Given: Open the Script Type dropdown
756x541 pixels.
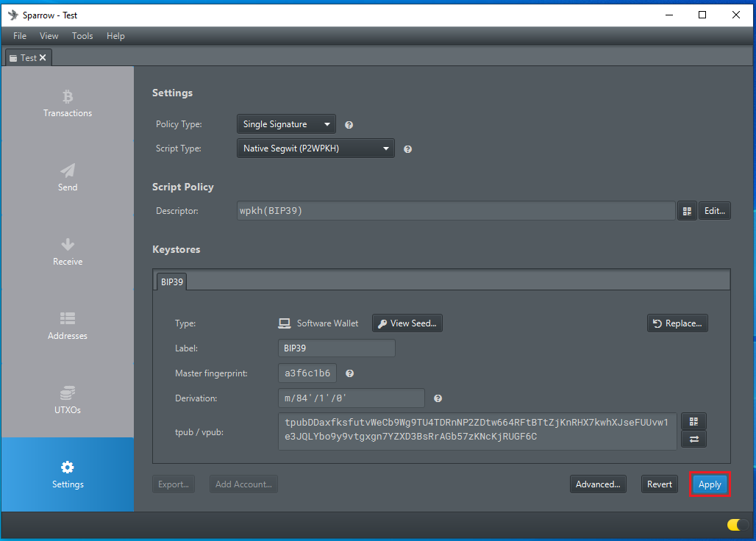Looking at the screenshot, I should (x=315, y=148).
